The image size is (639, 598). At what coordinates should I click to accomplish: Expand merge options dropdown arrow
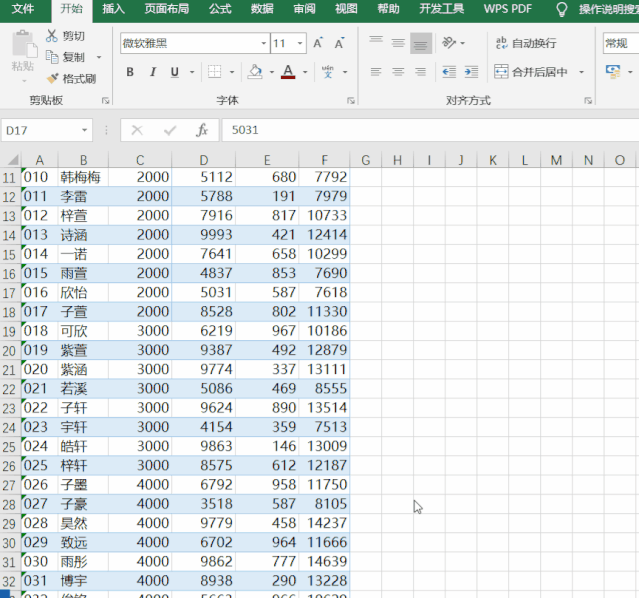click(x=582, y=73)
